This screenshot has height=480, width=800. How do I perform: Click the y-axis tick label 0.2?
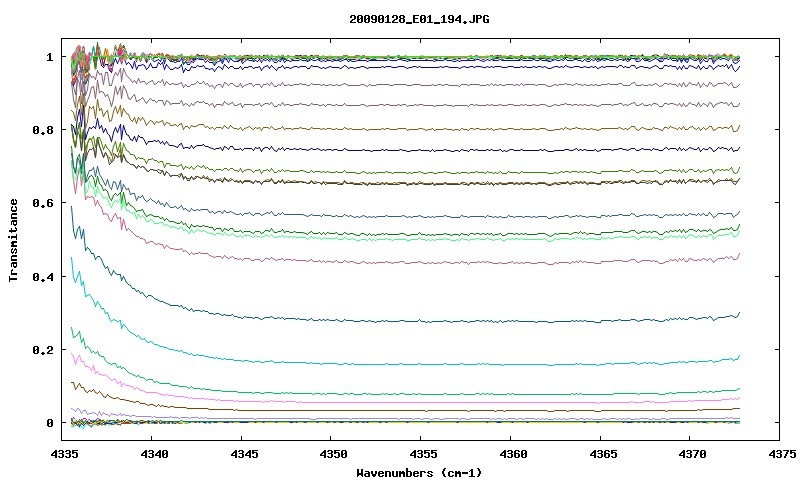coord(43,350)
